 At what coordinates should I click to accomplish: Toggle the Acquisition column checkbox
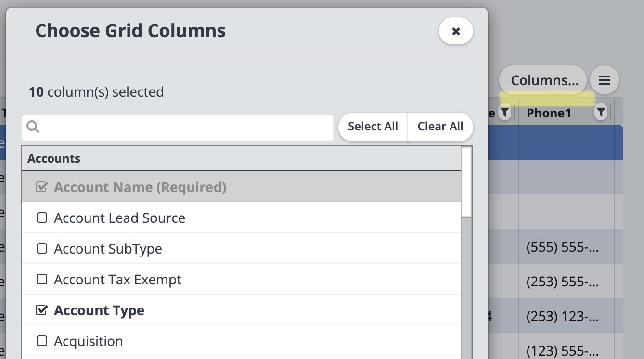tap(42, 341)
